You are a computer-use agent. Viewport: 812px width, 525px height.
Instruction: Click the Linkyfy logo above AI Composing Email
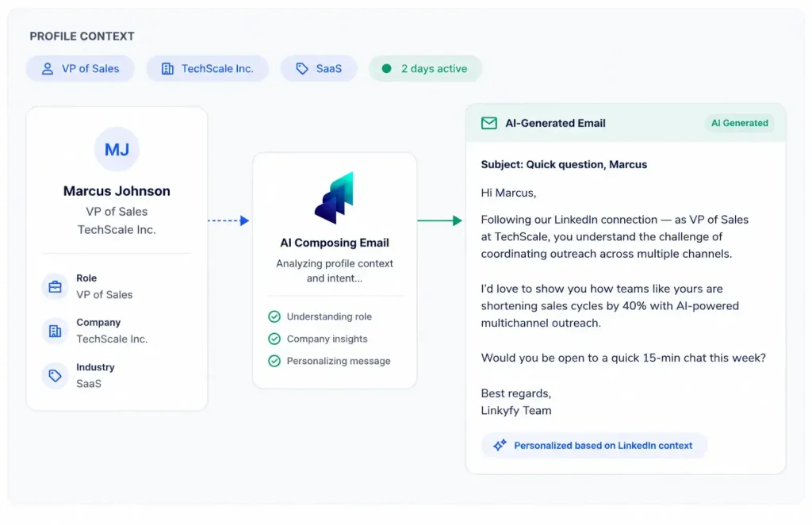(334, 198)
